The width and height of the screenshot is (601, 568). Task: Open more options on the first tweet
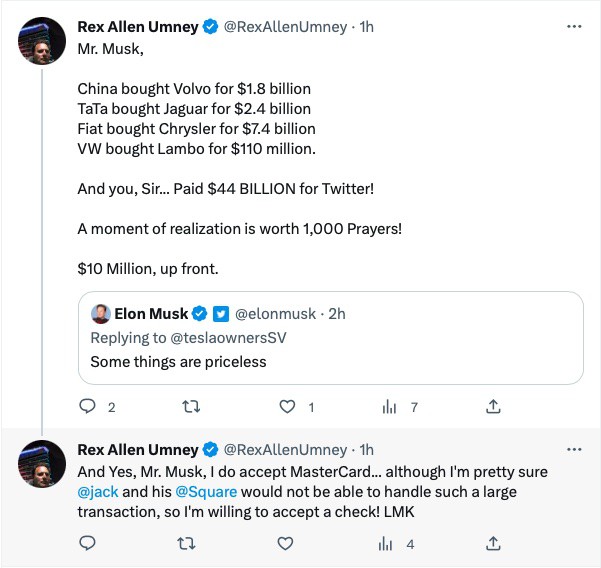574,27
